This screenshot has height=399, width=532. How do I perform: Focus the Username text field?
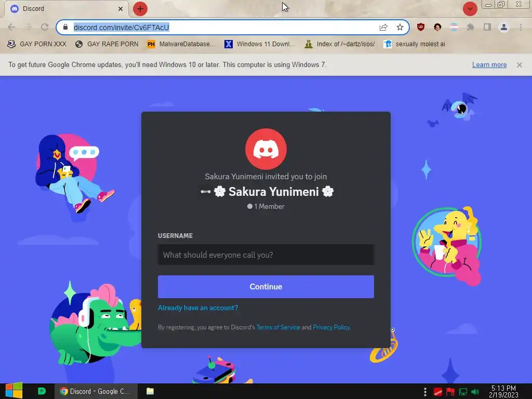[x=266, y=255]
